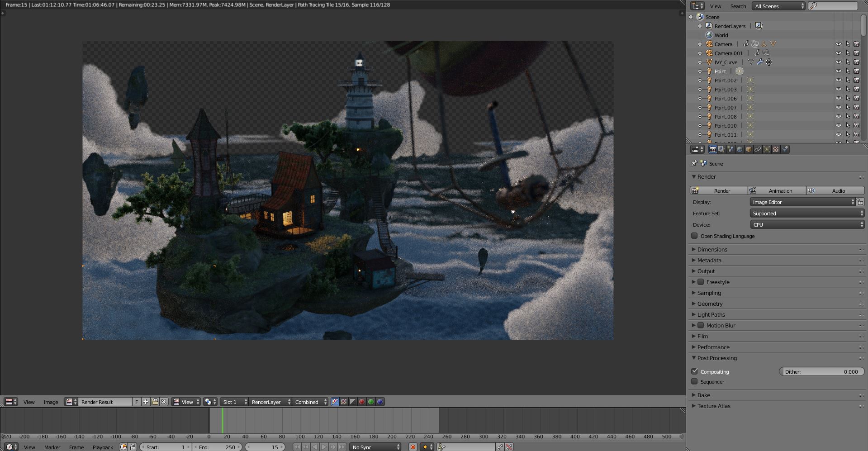
Task: Click the Animation render button
Action: click(x=777, y=190)
